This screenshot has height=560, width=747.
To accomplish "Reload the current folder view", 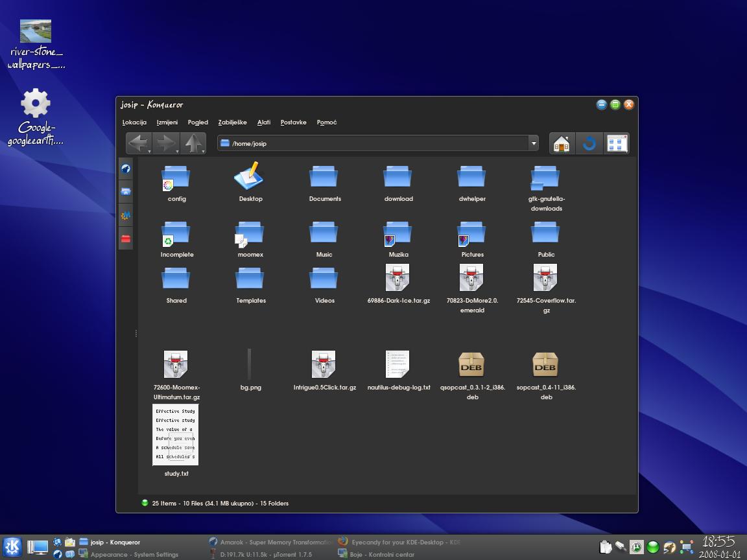I will pos(589,143).
